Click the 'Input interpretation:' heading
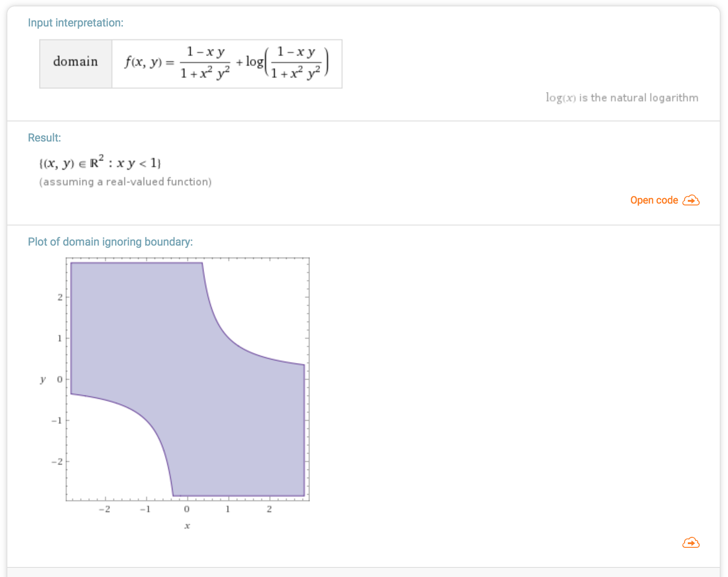728x577 pixels. pyautogui.click(x=76, y=23)
